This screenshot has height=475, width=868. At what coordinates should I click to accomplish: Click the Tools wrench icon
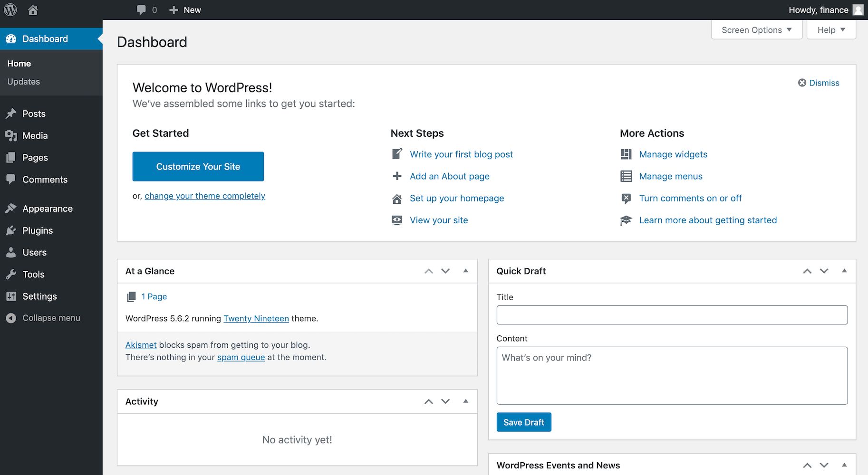point(11,274)
